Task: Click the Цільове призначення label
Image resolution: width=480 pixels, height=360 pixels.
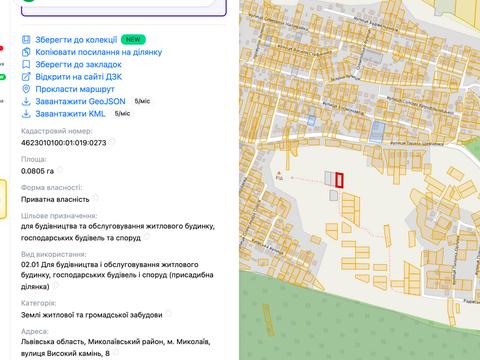Action: (x=59, y=216)
